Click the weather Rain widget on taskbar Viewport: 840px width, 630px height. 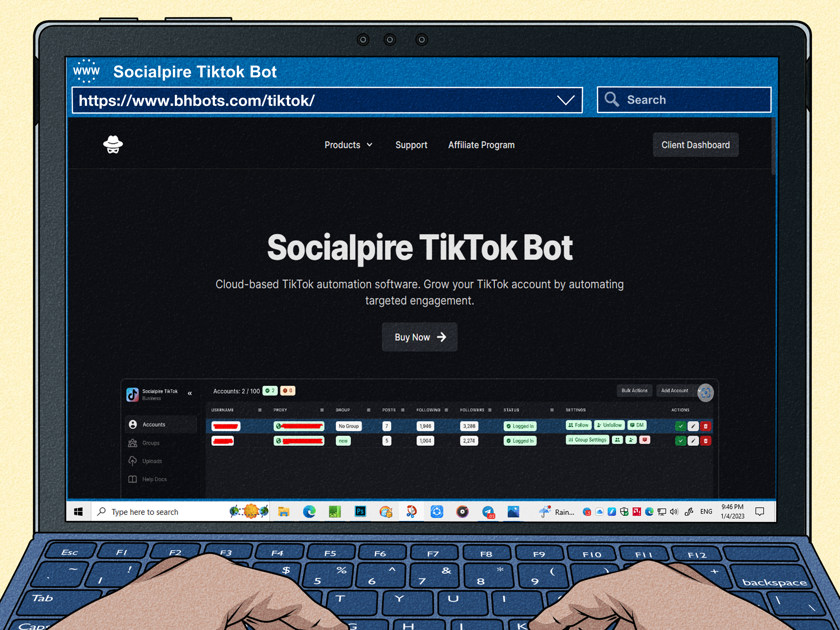(556, 512)
